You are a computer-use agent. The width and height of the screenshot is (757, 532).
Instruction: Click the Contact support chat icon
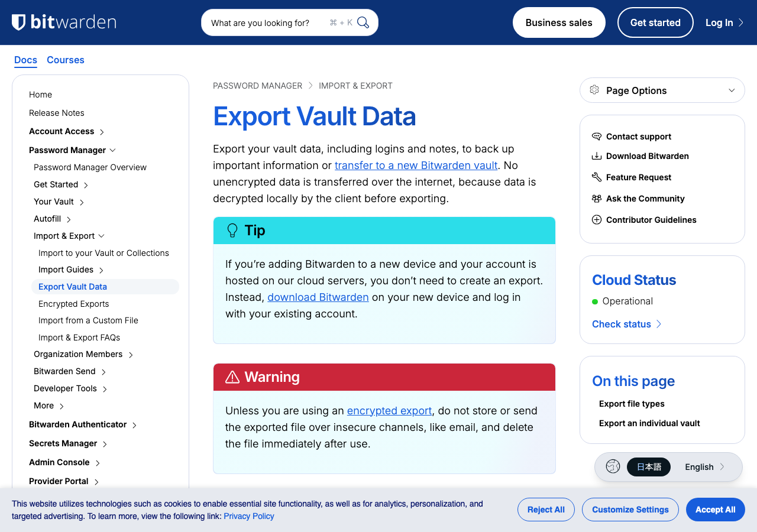(597, 137)
